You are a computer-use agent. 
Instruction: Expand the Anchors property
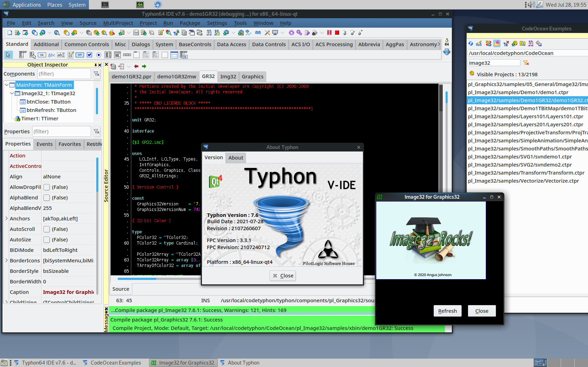6,219
